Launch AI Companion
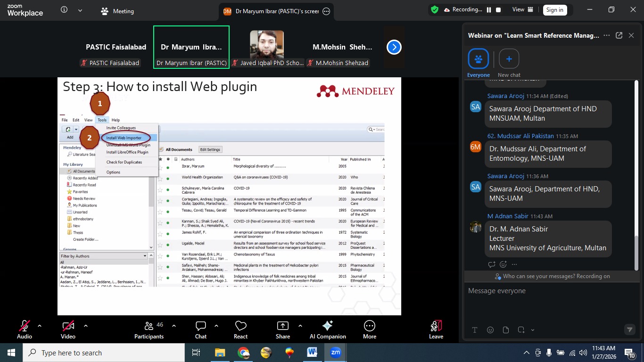The height and width of the screenshot is (362, 644). (328, 329)
